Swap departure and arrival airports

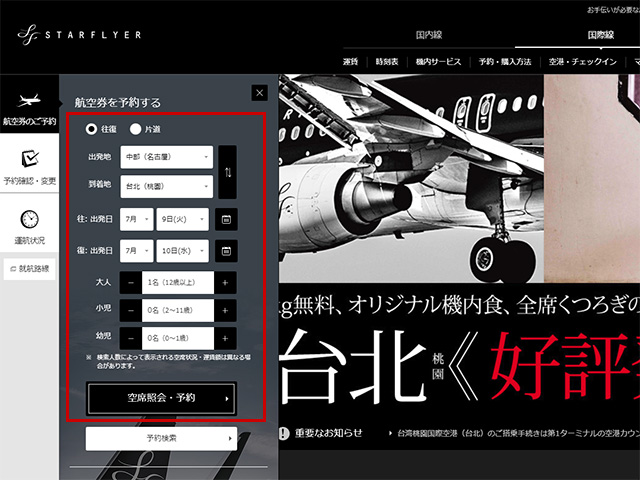(227, 172)
